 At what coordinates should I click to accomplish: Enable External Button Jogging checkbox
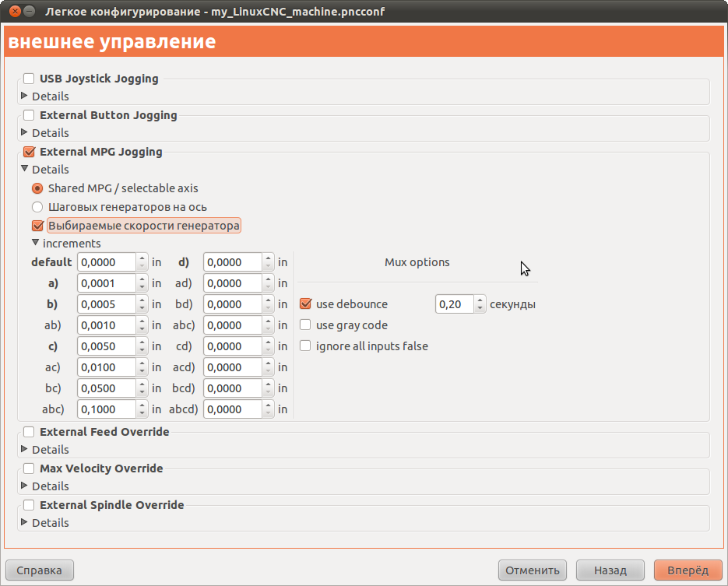29,115
